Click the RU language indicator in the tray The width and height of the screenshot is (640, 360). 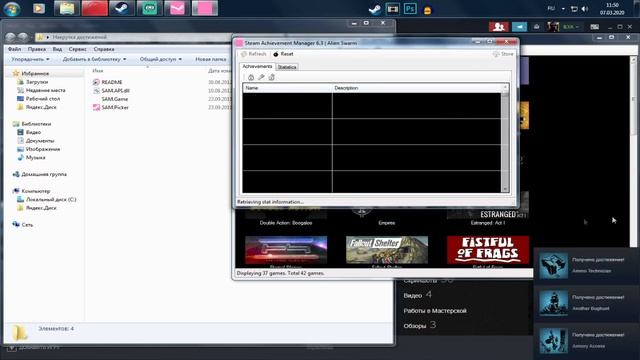pyautogui.click(x=551, y=9)
